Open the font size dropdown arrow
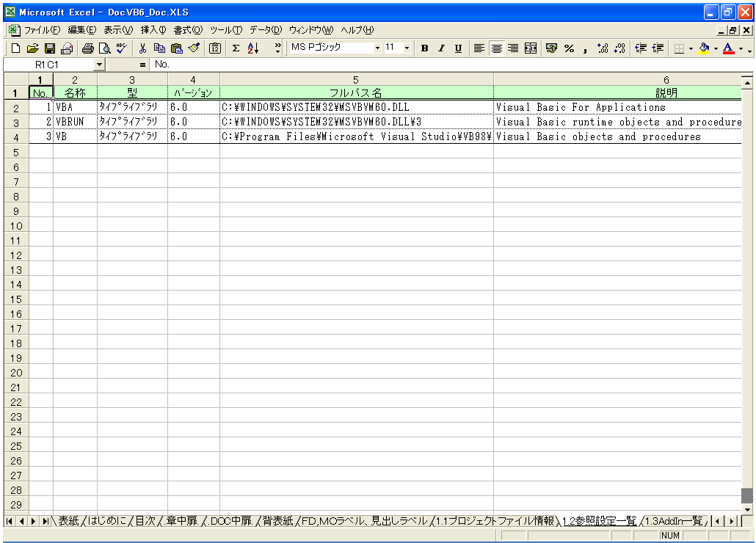The height and width of the screenshot is (543, 756). click(407, 48)
